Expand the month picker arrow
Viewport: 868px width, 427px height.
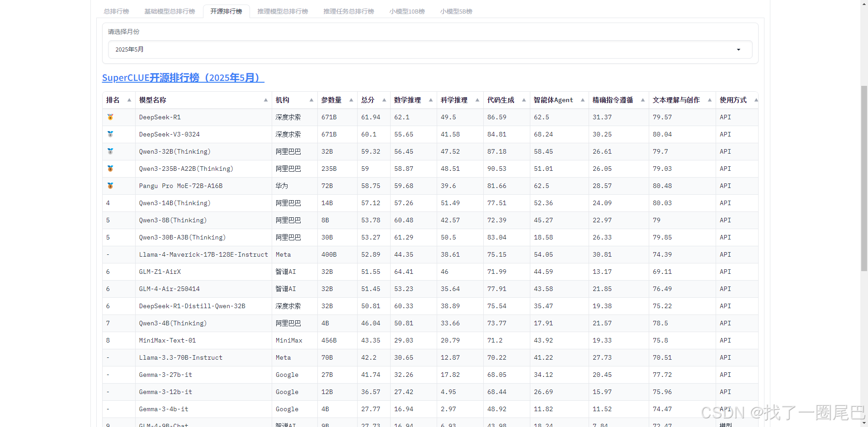(739, 49)
